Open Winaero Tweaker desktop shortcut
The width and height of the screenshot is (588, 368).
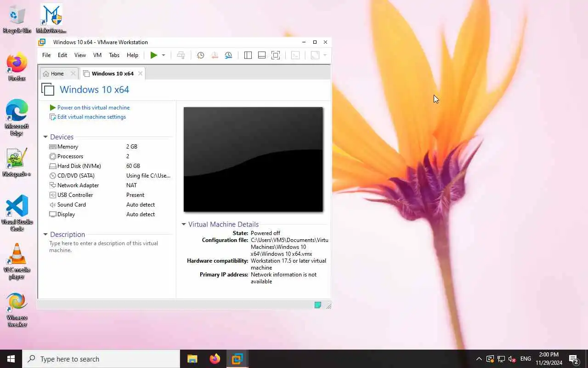tap(17, 310)
